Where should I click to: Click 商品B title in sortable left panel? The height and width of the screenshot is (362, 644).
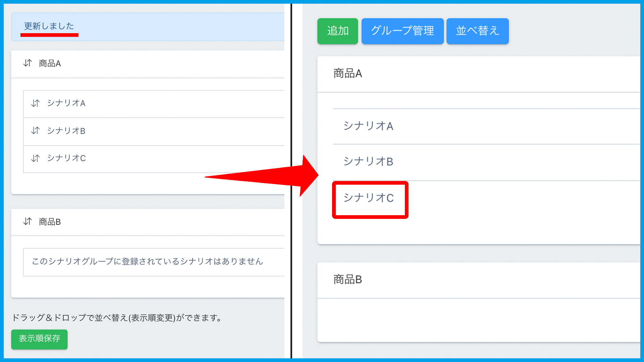pyautogui.click(x=50, y=222)
